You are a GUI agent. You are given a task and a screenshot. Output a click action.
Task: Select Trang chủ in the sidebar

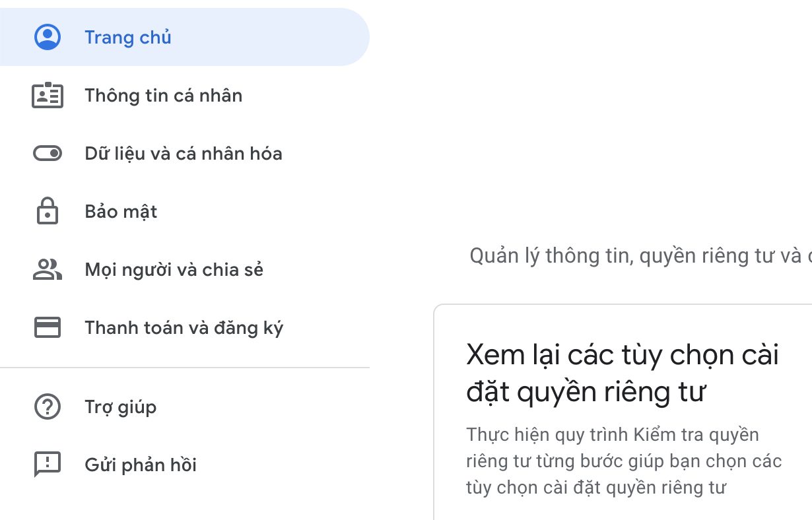point(127,37)
